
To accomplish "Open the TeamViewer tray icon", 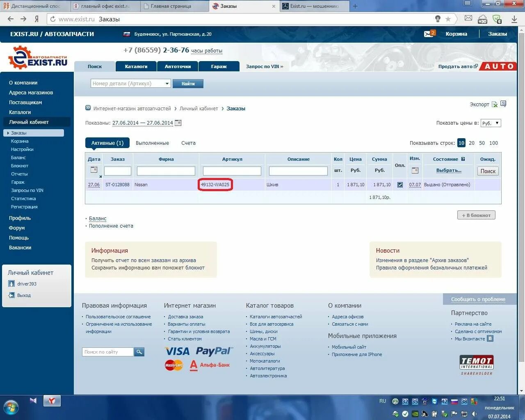I will (x=434, y=402).
